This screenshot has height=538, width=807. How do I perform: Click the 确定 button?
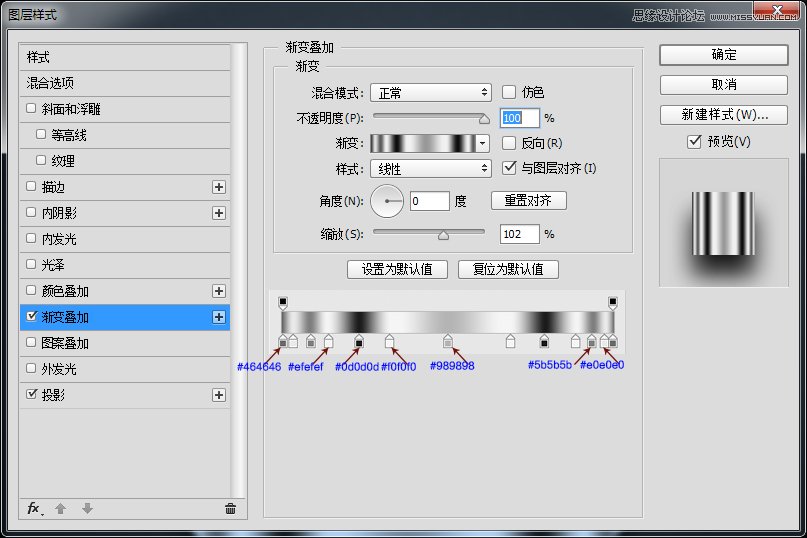point(724,55)
